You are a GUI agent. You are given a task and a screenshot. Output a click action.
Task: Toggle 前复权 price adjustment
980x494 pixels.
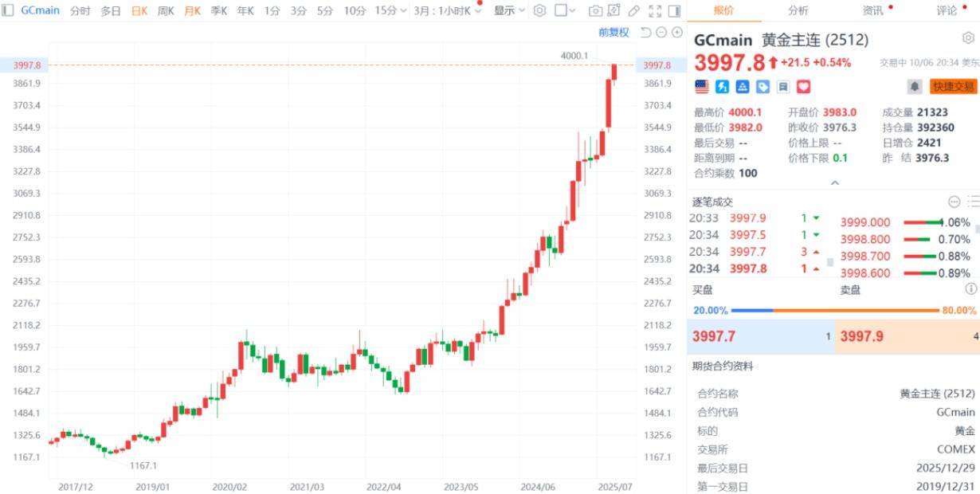point(613,33)
